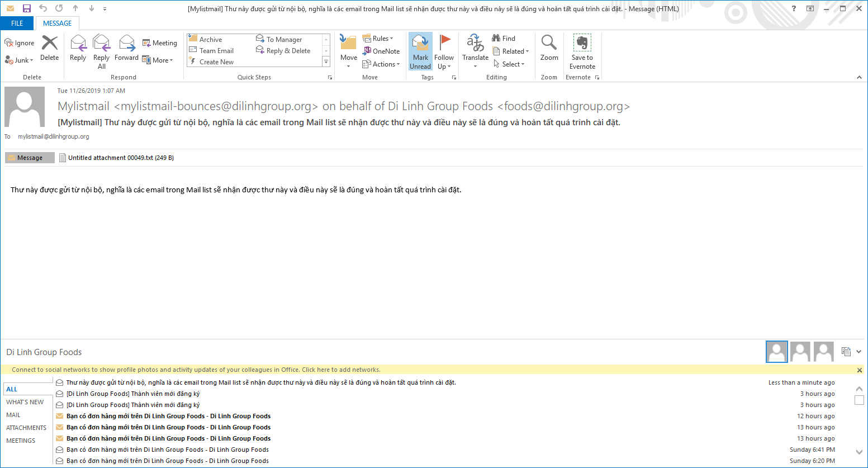Reply with a Meeting
The image size is (868, 468).
[159, 43]
